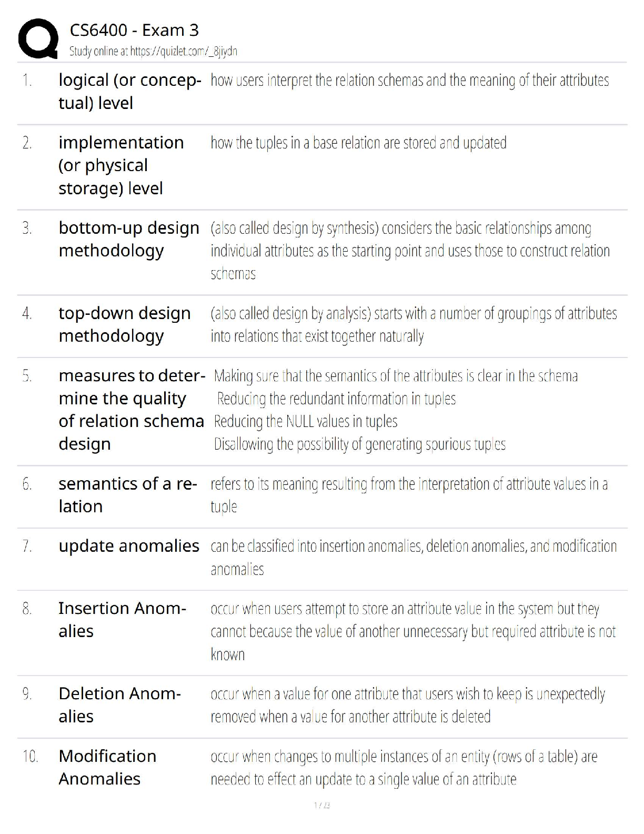Image resolution: width=644 pixels, height=834 pixels.
Task: Click the "design by analysis" definition text
Action: coord(414,324)
